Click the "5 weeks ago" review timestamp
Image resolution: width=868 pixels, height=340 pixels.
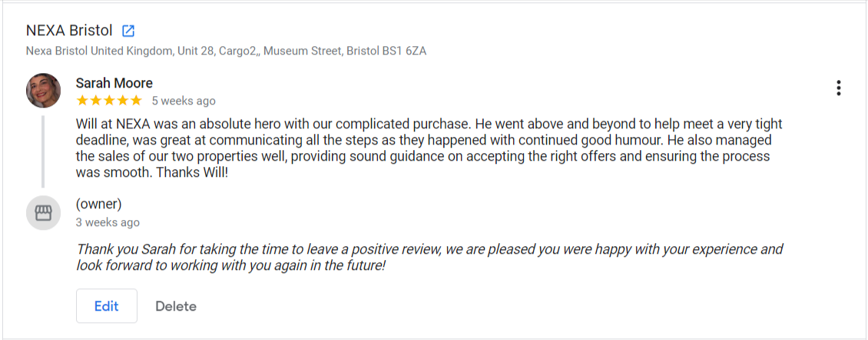pos(184,101)
